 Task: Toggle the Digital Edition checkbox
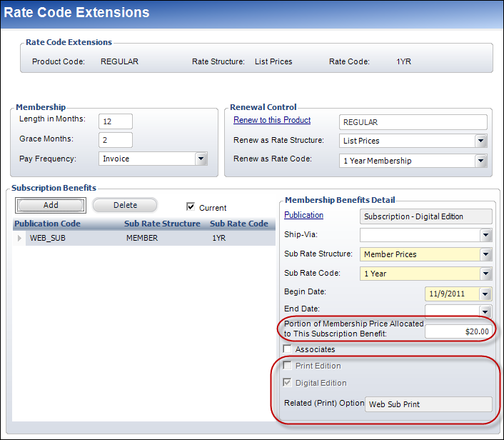(x=288, y=383)
